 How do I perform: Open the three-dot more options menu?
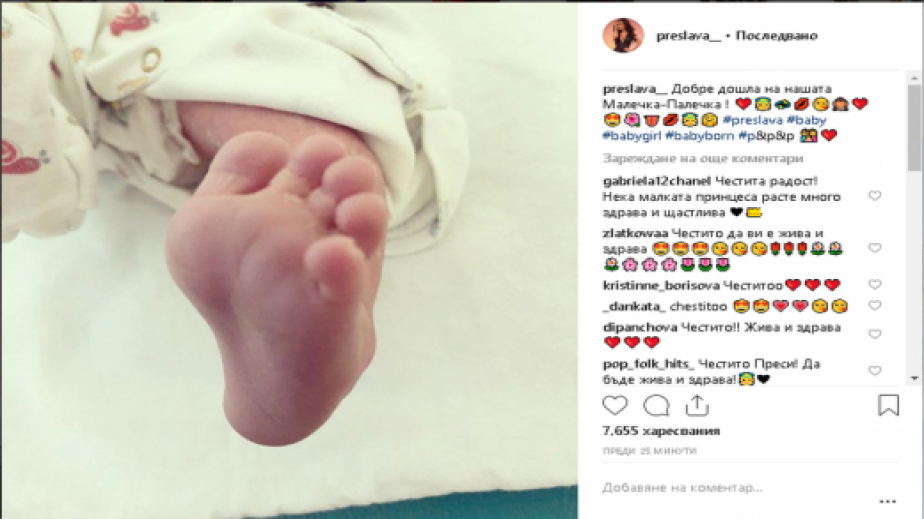tap(887, 501)
